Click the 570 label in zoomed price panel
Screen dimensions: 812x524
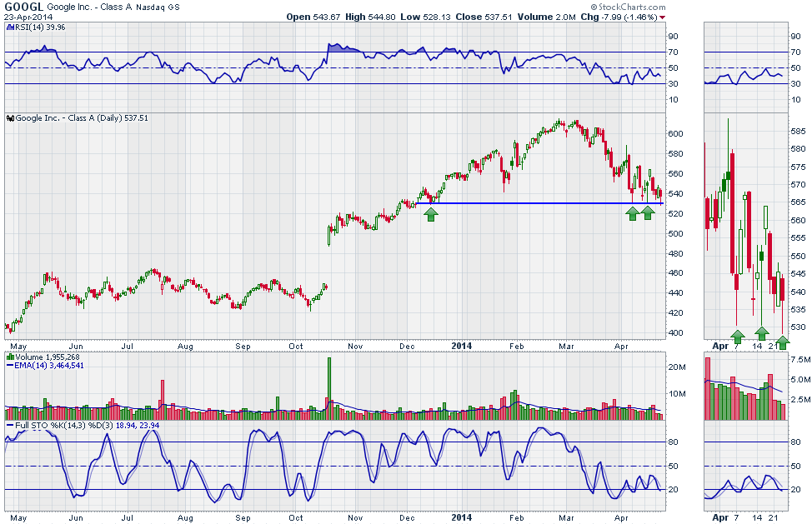798,185
